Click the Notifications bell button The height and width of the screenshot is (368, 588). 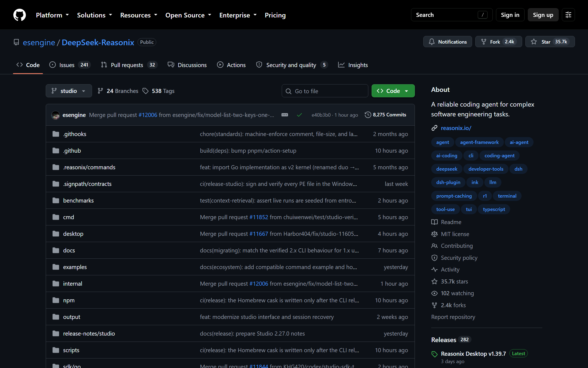click(448, 42)
